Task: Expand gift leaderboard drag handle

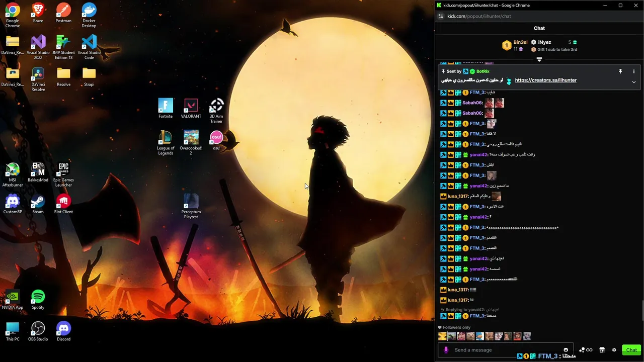Action: tap(539, 59)
